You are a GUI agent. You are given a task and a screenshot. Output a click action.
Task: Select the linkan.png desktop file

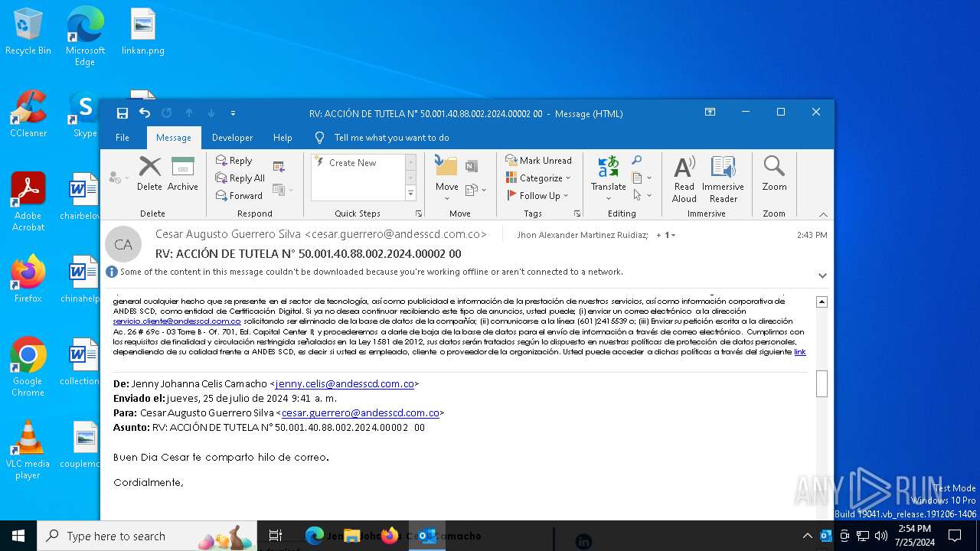click(x=142, y=32)
